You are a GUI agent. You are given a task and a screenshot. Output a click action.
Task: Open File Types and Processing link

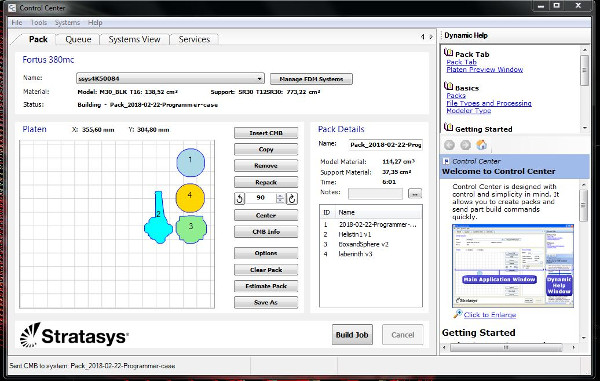pos(489,103)
